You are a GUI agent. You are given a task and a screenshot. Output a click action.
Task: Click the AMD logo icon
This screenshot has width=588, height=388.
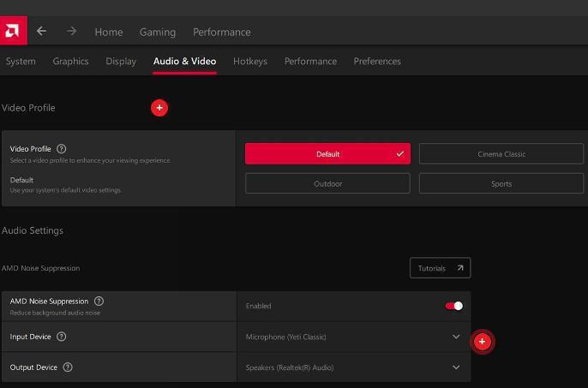pyautogui.click(x=13, y=30)
